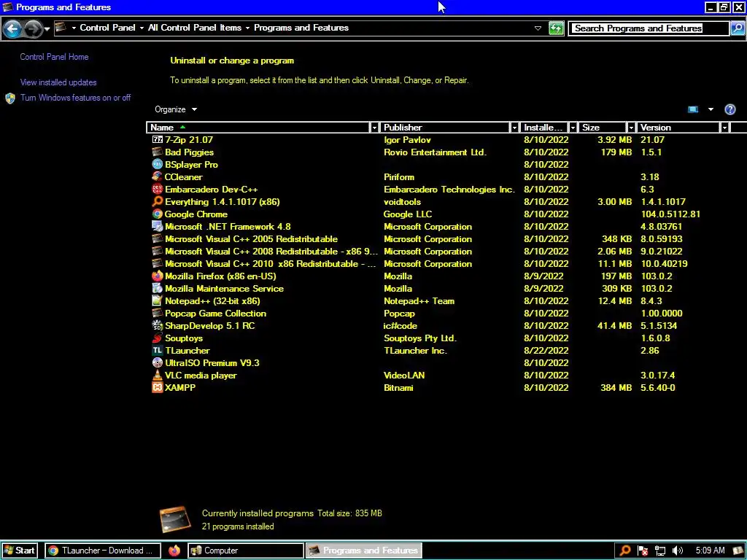Sort by the Name column header

[x=259, y=128]
